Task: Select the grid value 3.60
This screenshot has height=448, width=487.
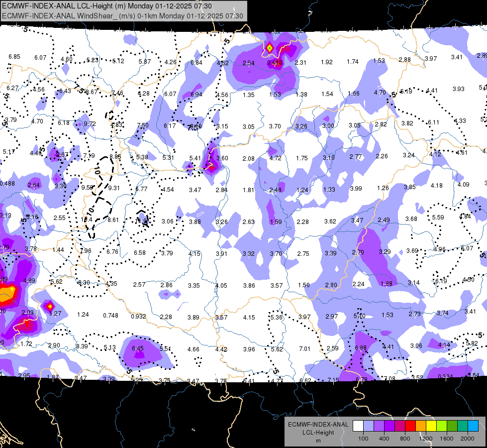Action: (222, 158)
